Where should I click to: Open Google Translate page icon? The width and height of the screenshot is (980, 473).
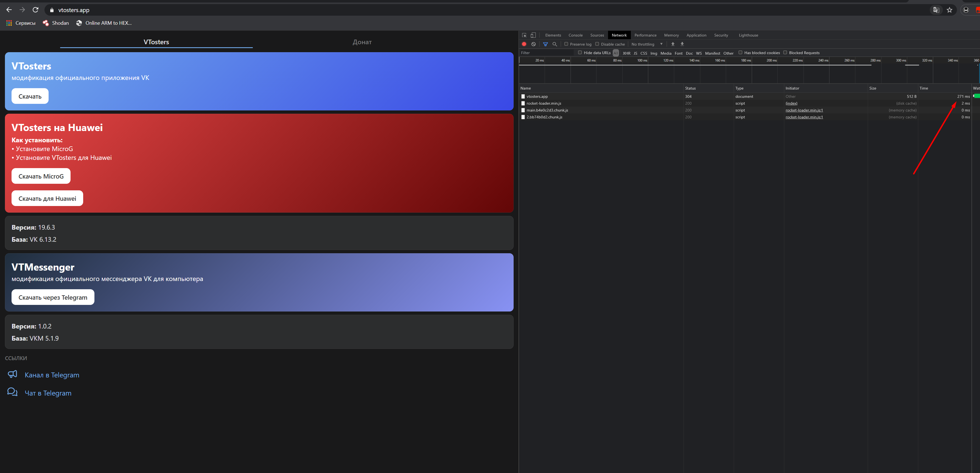tap(936, 10)
